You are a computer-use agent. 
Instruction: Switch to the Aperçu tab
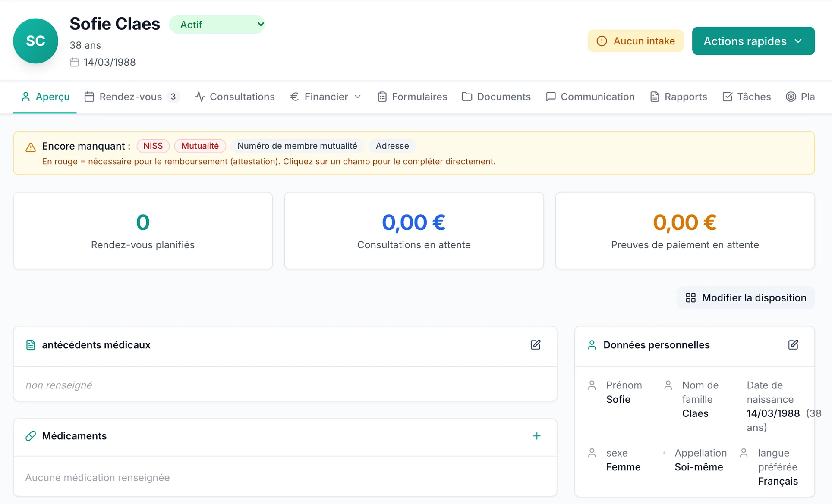point(45,97)
